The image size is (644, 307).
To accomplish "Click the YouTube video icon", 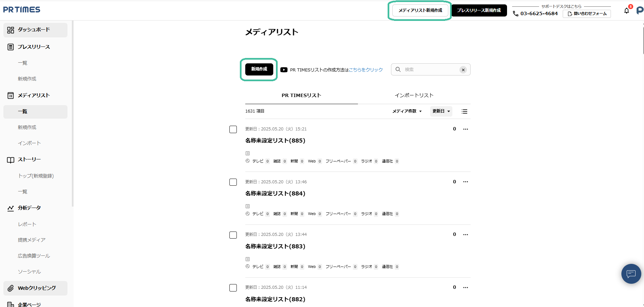I will [284, 70].
